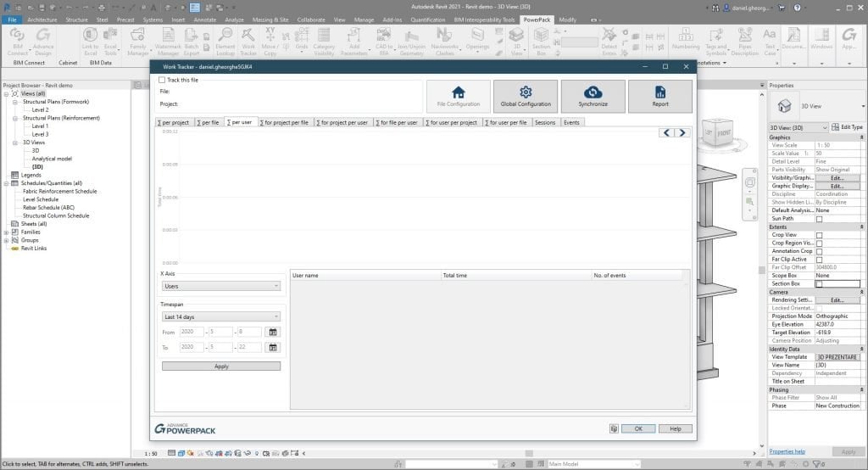Run the Detect Errors tool
The image size is (868, 470).
click(609, 42)
